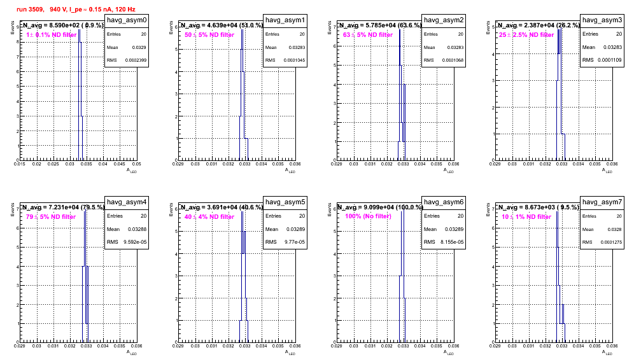
Task: Click the N_avg = 2.387e+04 plot title
Action: pos(539,25)
